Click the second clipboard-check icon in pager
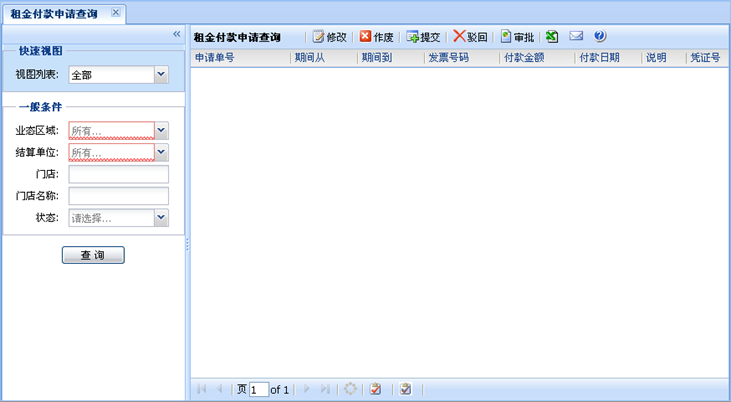The height and width of the screenshot is (402, 731). coord(406,389)
